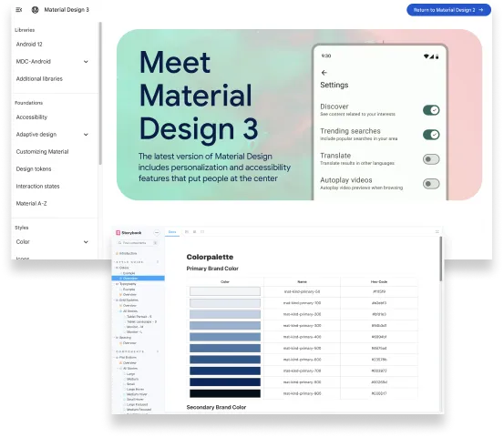Open Overview under Typography

pyautogui.click(x=128, y=294)
